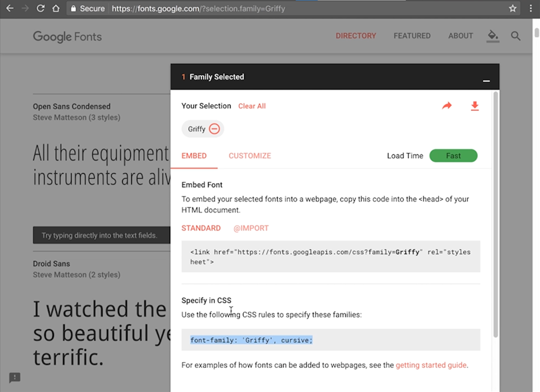The width and height of the screenshot is (540, 392).
Task: Click the 1 Family Selected header
Action: click(213, 77)
